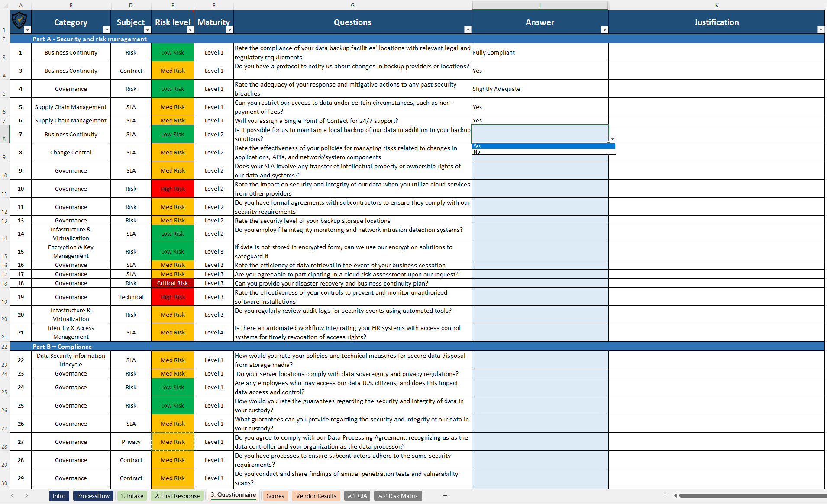Add a new worksheet using the plus icon

444,496
